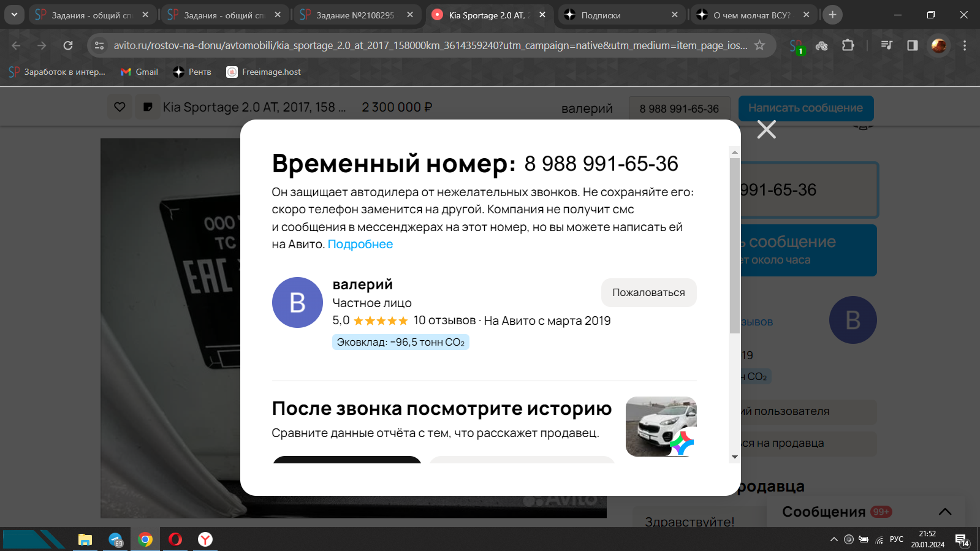Open the Freeimage.host bookmark
The width and height of the screenshot is (980, 551).
tap(264, 72)
